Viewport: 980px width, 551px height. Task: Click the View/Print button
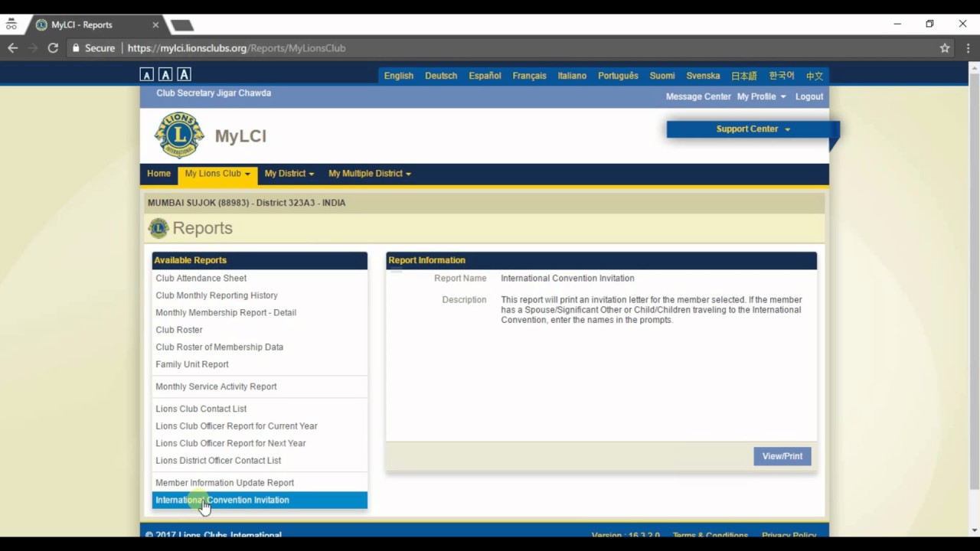[x=782, y=456]
